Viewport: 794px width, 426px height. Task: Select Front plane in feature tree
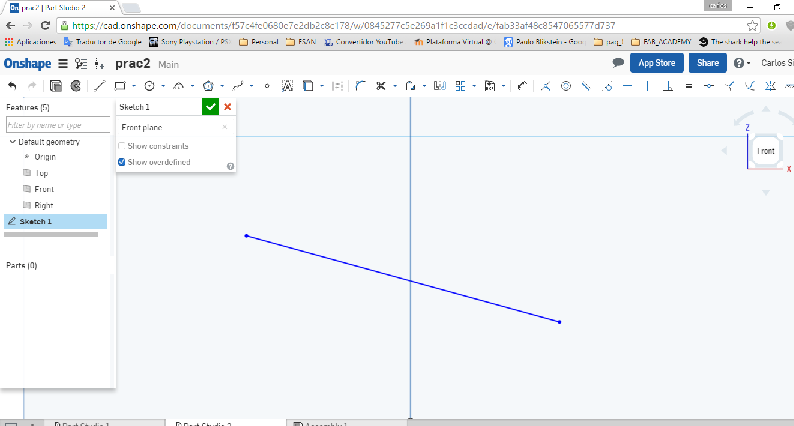(x=44, y=189)
